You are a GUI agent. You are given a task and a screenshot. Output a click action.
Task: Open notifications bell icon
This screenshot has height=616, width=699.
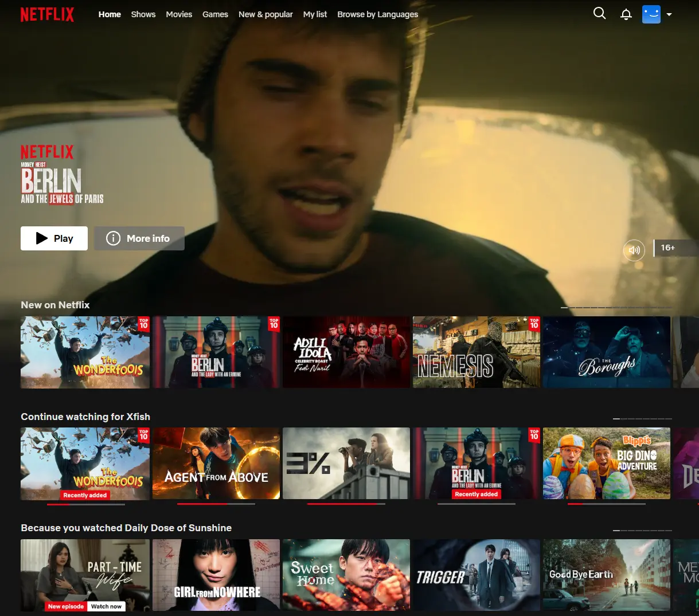[626, 14]
